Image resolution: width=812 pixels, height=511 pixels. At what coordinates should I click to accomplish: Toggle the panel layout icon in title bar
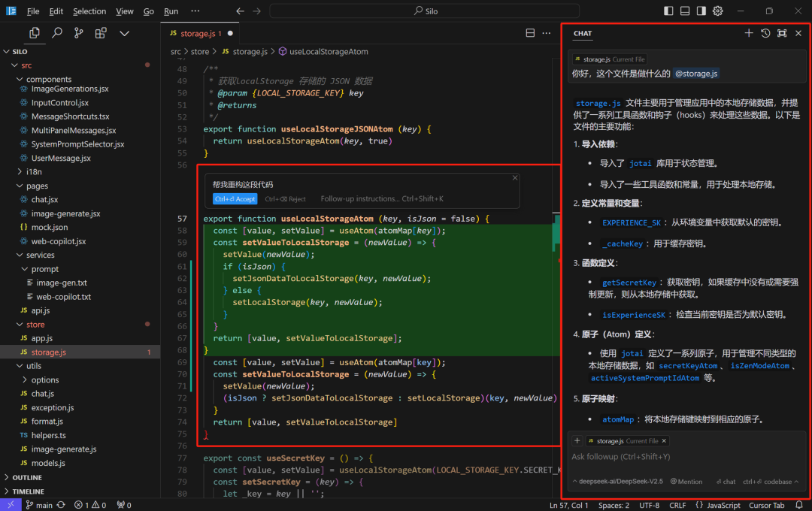click(685, 11)
